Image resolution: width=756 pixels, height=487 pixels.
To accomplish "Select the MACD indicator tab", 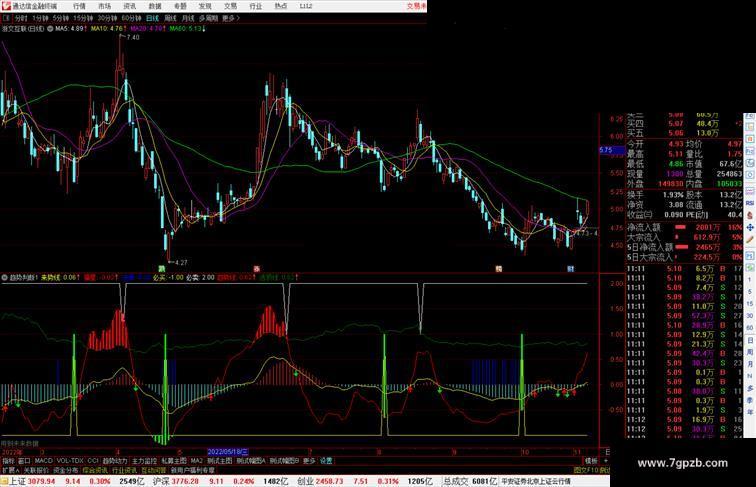I will [x=43, y=461].
